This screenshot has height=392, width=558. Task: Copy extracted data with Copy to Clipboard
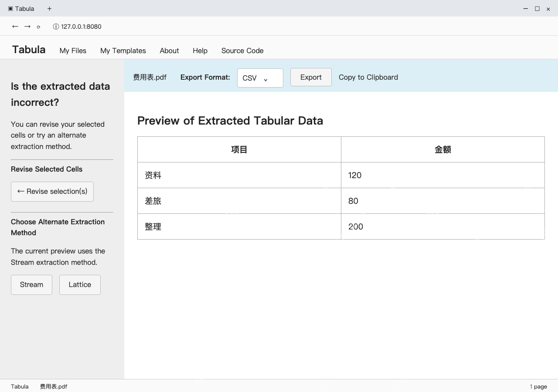(368, 77)
